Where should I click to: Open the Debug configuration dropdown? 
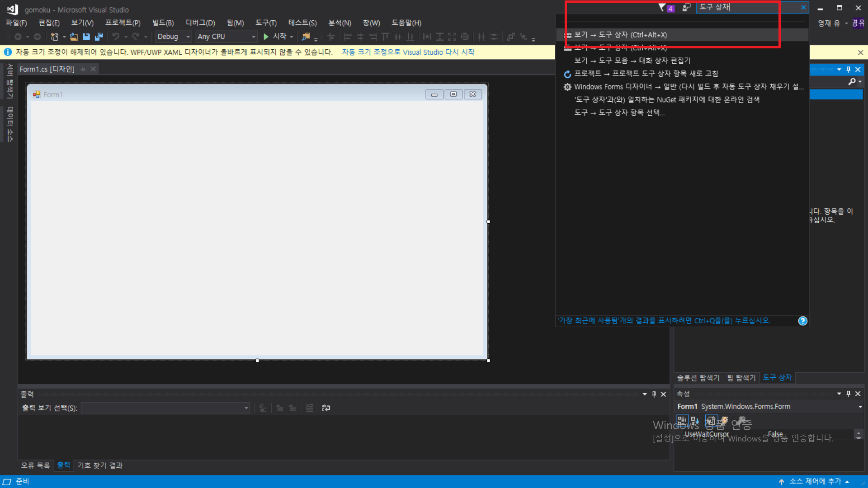click(174, 37)
